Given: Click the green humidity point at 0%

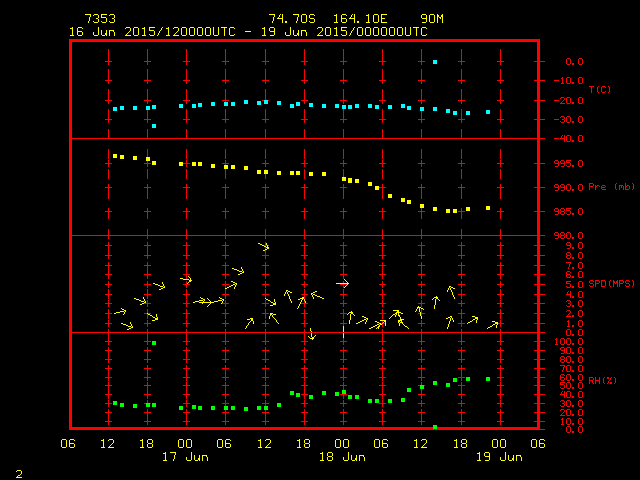Looking at the screenshot, I should pyautogui.click(x=435, y=427).
